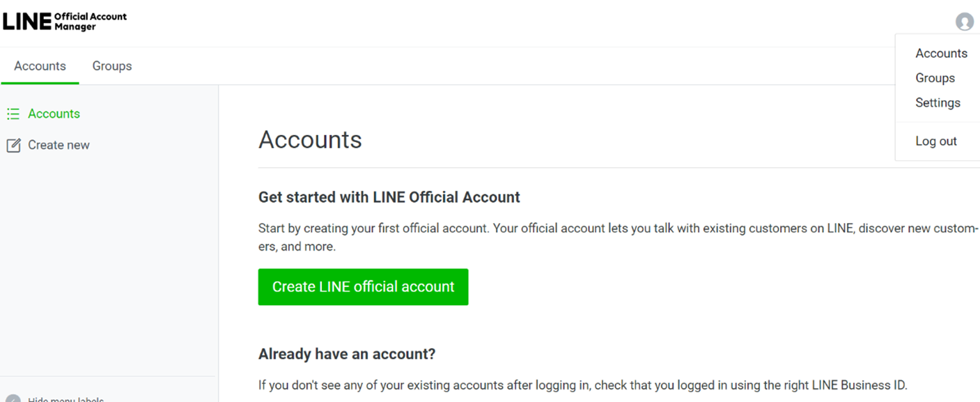Click the paragraph mentioning LINE Business ID
The width and height of the screenshot is (980, 402).
[582, 385]
